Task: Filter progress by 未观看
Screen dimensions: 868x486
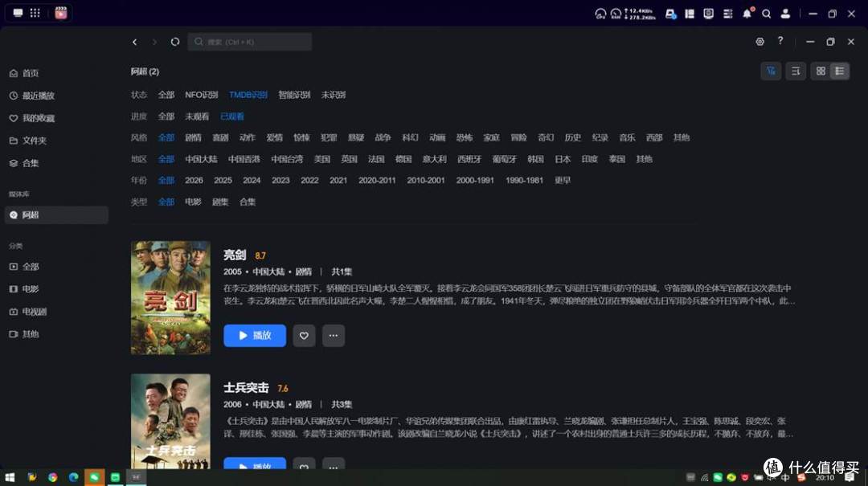Action: pos(197,116)
